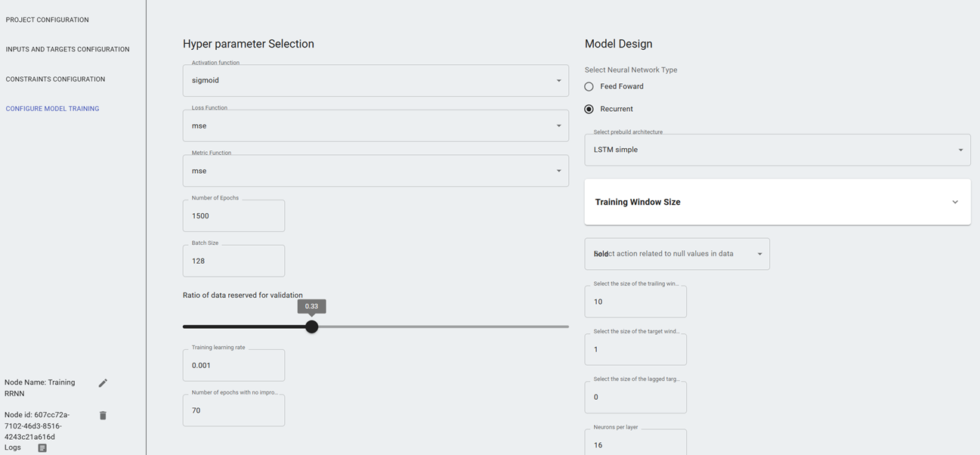Click the Batch Size input field
Viewport: 980px width, 455px height.
coord(233,261)
